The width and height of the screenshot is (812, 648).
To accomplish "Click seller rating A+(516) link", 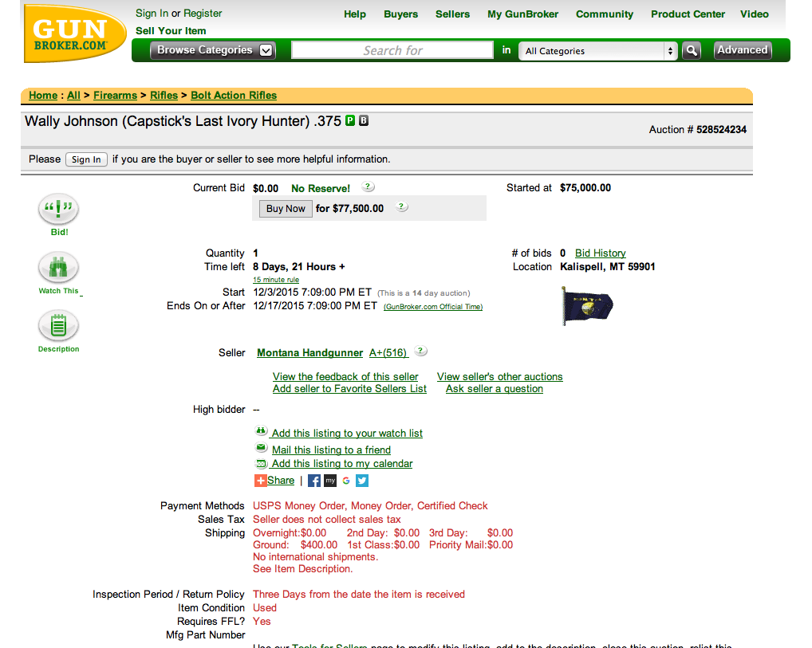I will pos(388,353).
